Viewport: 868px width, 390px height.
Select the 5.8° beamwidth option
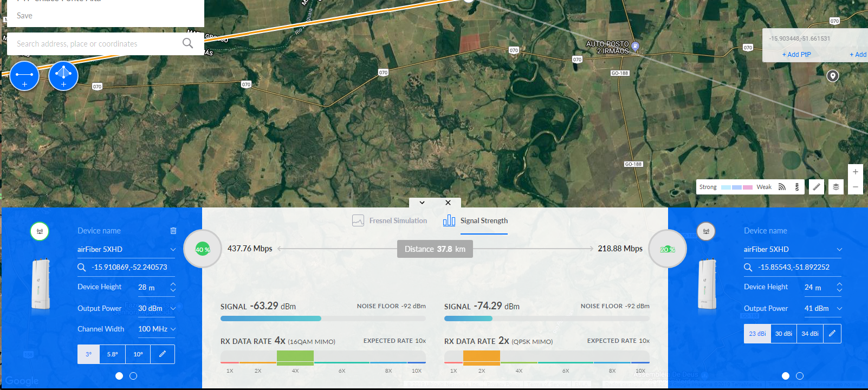[112, 354]
